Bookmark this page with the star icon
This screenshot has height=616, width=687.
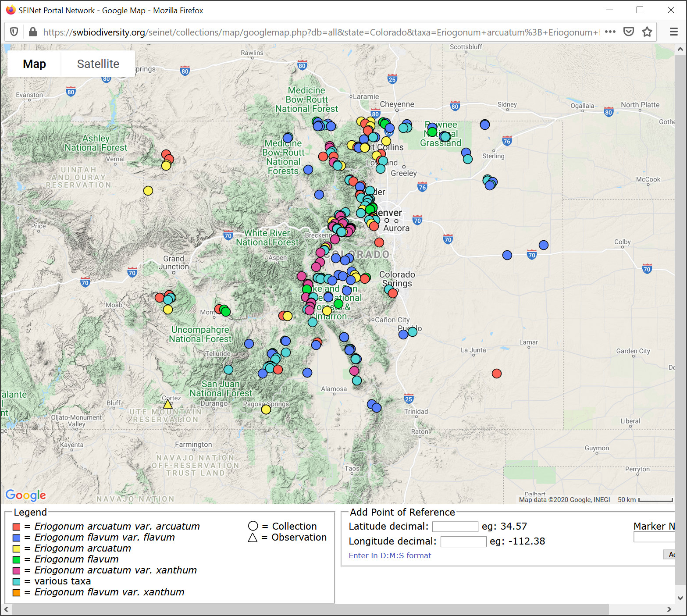click(x=647, y=32)
